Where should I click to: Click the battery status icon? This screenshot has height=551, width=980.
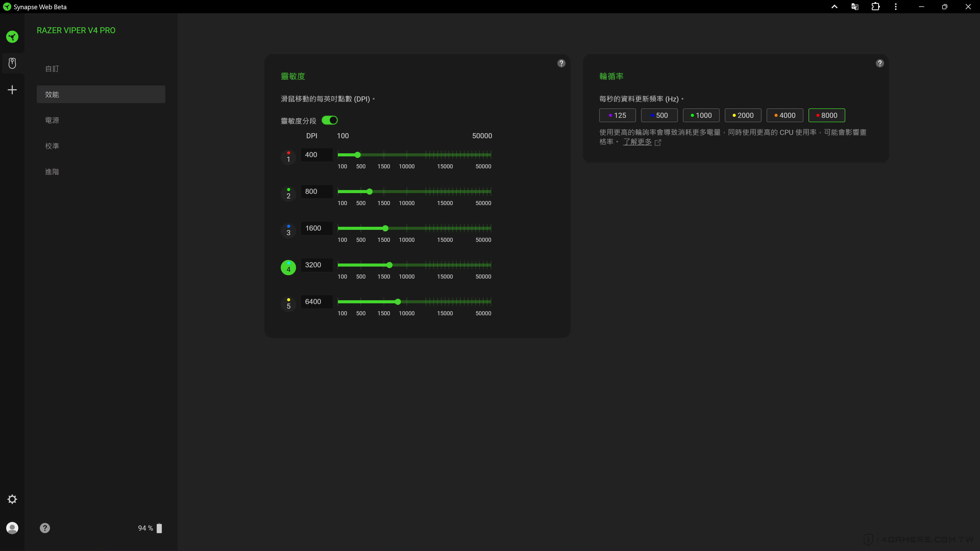coord(160,528)
